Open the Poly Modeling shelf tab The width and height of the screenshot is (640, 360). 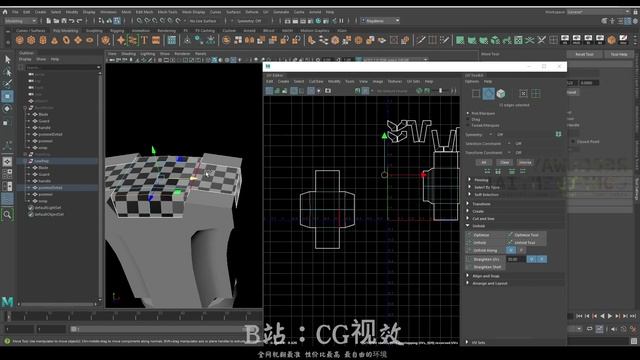pyautogui.click(x=65, y=31)
